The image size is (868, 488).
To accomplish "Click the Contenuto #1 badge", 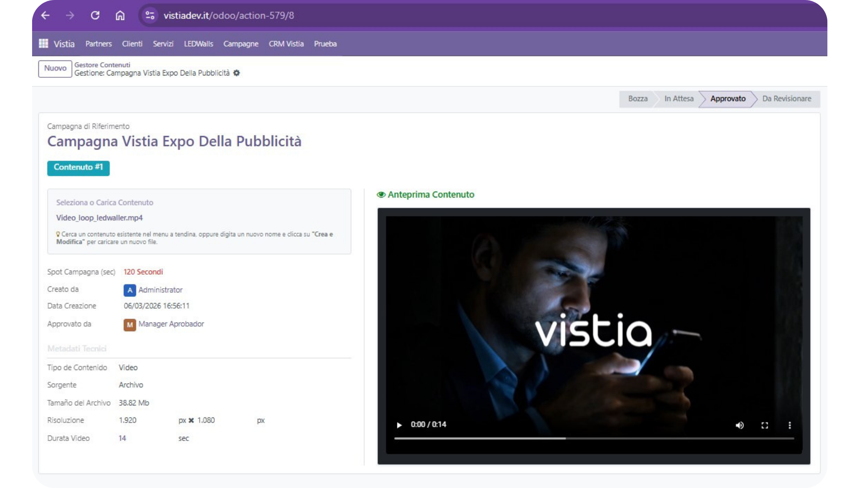I will click(78, 167).
